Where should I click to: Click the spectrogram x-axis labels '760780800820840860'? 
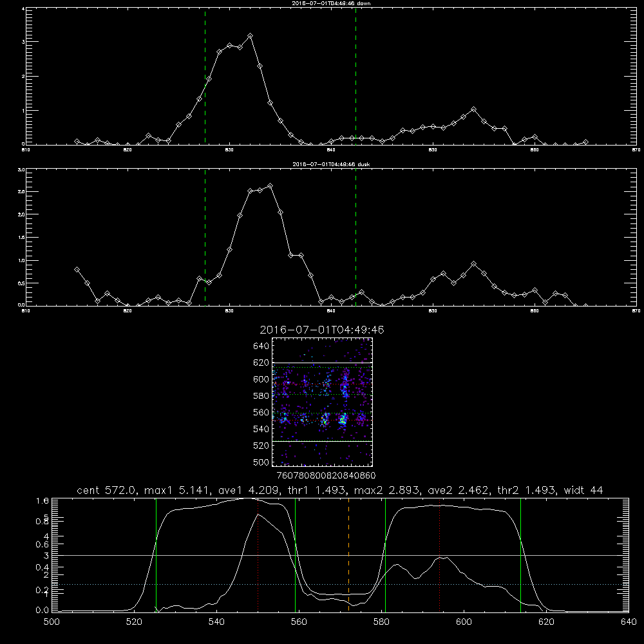tap(326, 475)
